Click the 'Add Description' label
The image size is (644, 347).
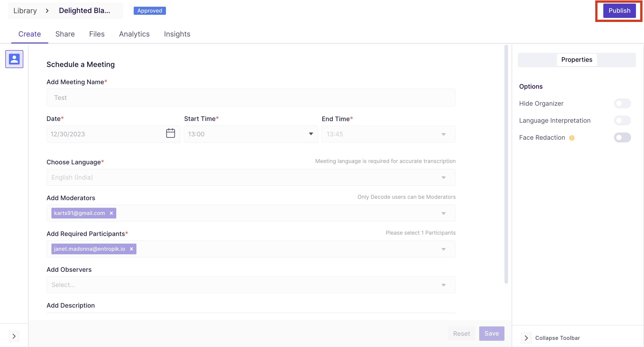pyautogui.click(x=71, y=305)
